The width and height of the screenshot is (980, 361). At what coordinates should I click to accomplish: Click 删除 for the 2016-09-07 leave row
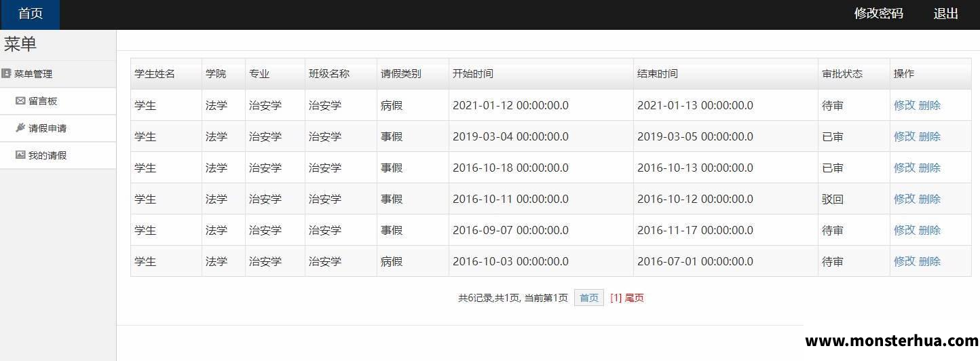[x=930, y=230]
